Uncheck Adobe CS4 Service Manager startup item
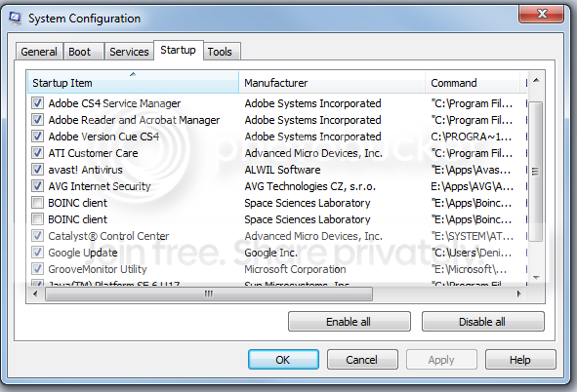 (x=37, y=102)
